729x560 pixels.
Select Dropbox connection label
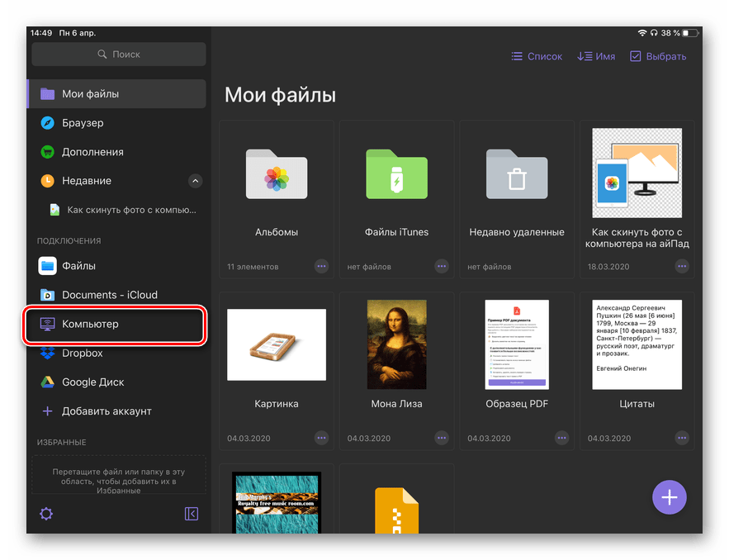(83, 353)
